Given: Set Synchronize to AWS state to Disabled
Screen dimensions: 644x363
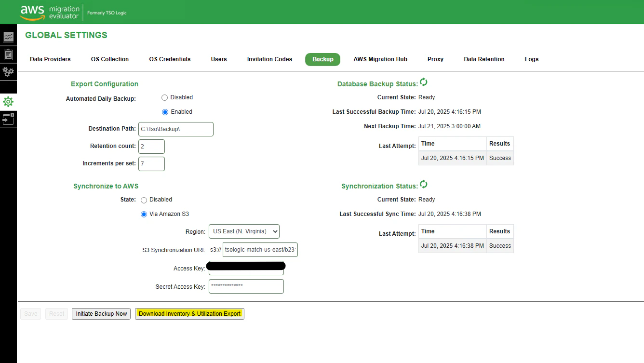Looking at the screenshot, I should (x=144, y=200).
